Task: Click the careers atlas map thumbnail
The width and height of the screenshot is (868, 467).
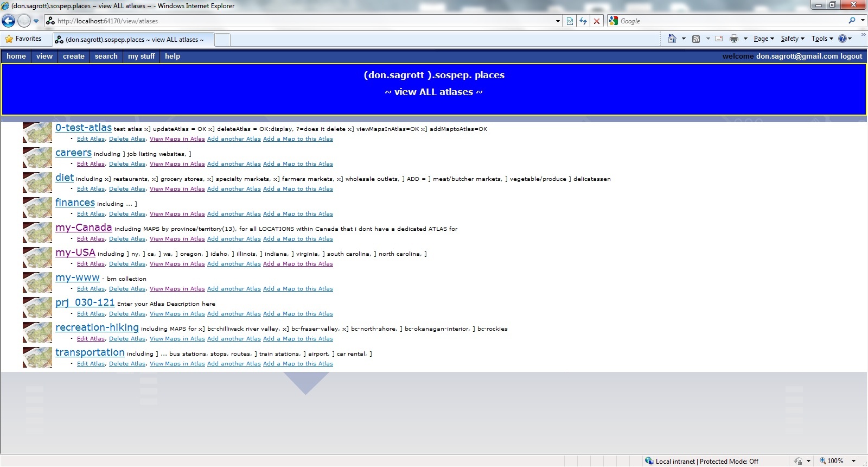Action: coord(37,157)
